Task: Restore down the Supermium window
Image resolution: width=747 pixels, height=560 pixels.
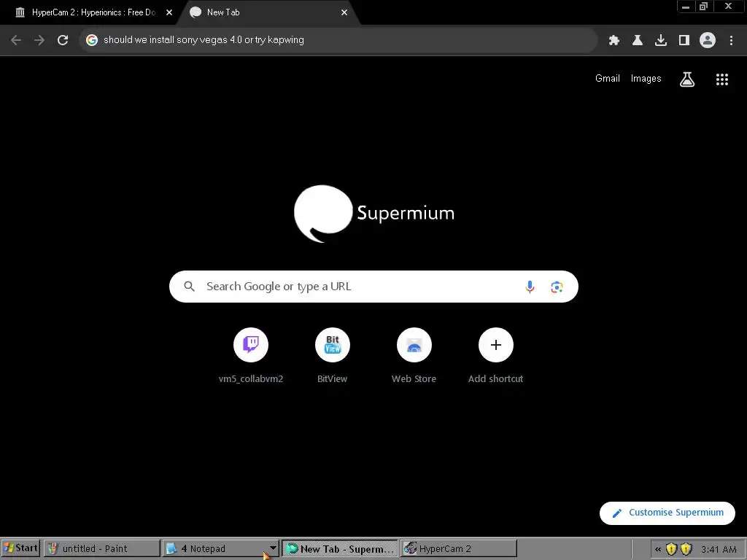Action: (704, 7)
